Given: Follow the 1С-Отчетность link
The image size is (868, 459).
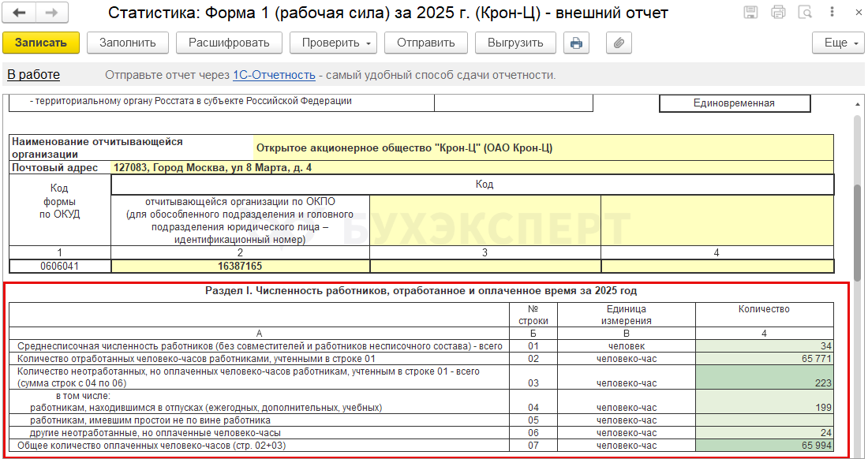Looking at the screenshot, I should (x=274, y=75).
